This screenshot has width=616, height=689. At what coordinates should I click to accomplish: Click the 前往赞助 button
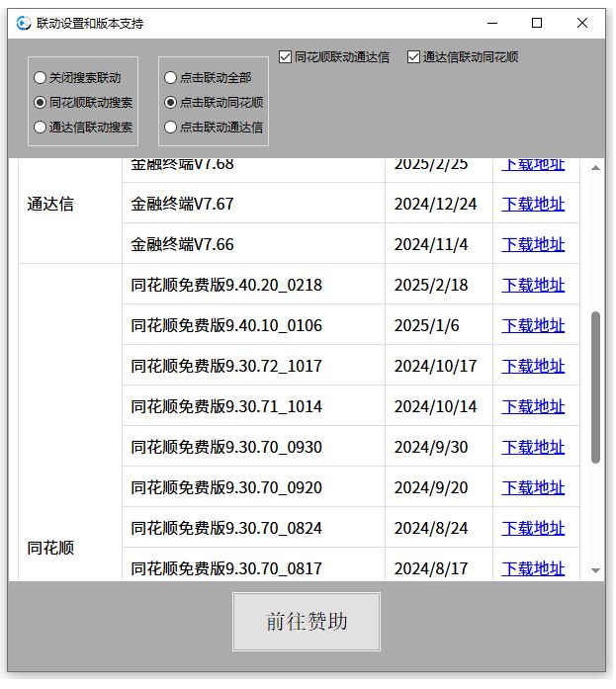(307, 622)
